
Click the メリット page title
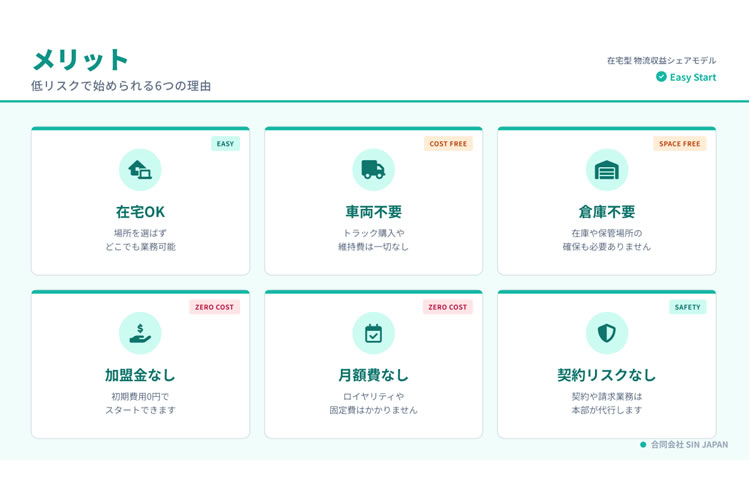click(x=81, y=59)
